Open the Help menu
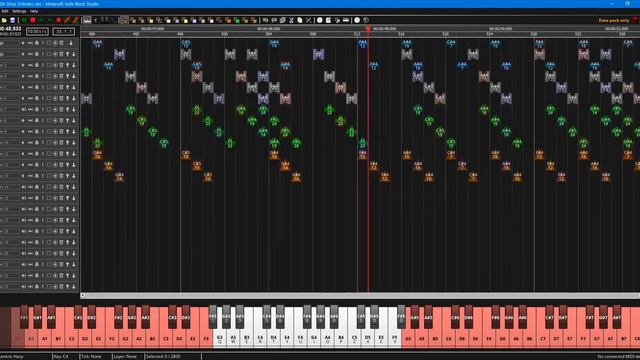Screen dimensions: 640x360 (x=34, y=11)
